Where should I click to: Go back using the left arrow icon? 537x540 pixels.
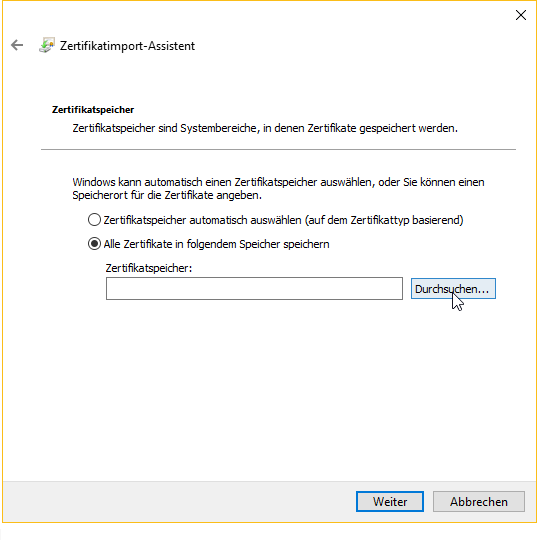click(x=17, y=45)
